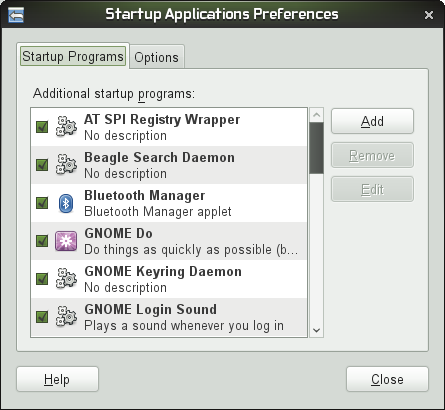Open Help for startup applications

[x=57, y=379]
